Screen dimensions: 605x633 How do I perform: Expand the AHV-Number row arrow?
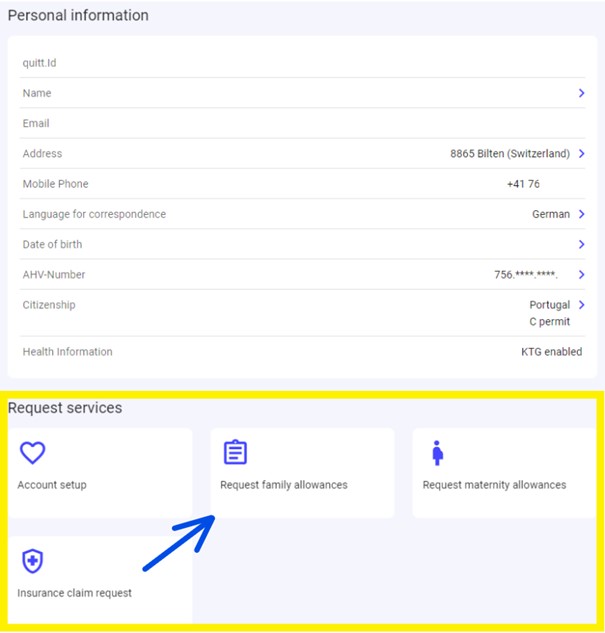pyautogui.click(x=581, y=275)
